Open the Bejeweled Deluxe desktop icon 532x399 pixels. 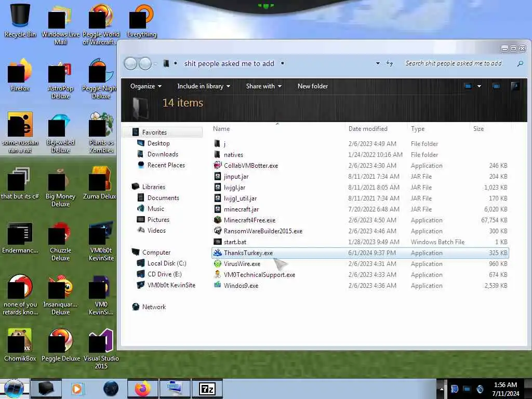point(60,133)
